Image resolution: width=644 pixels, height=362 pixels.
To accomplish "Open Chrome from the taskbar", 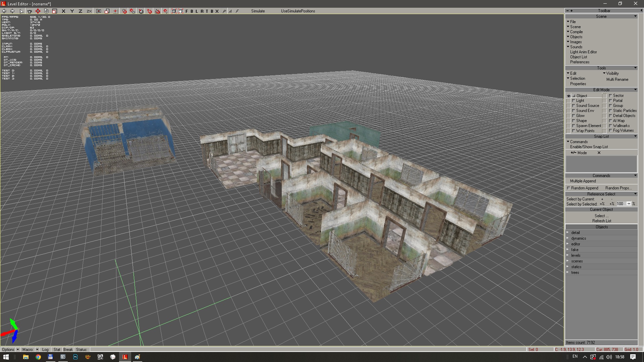I will (x=38, y=357).
